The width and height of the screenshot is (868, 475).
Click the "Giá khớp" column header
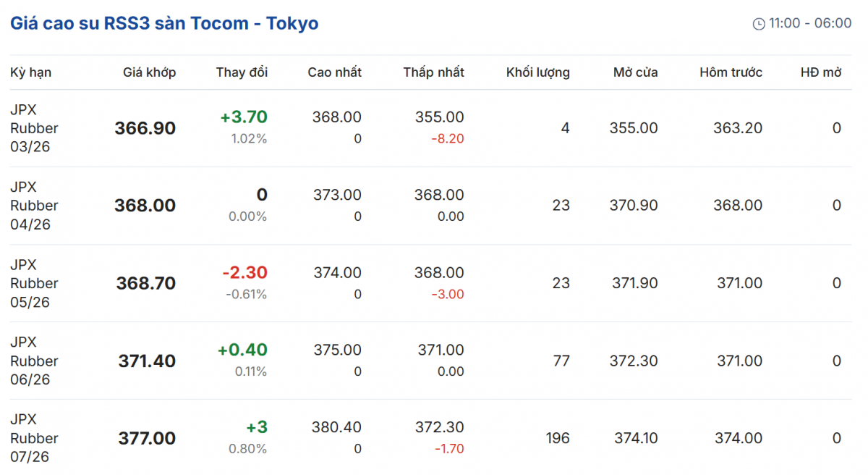(149, 72)
